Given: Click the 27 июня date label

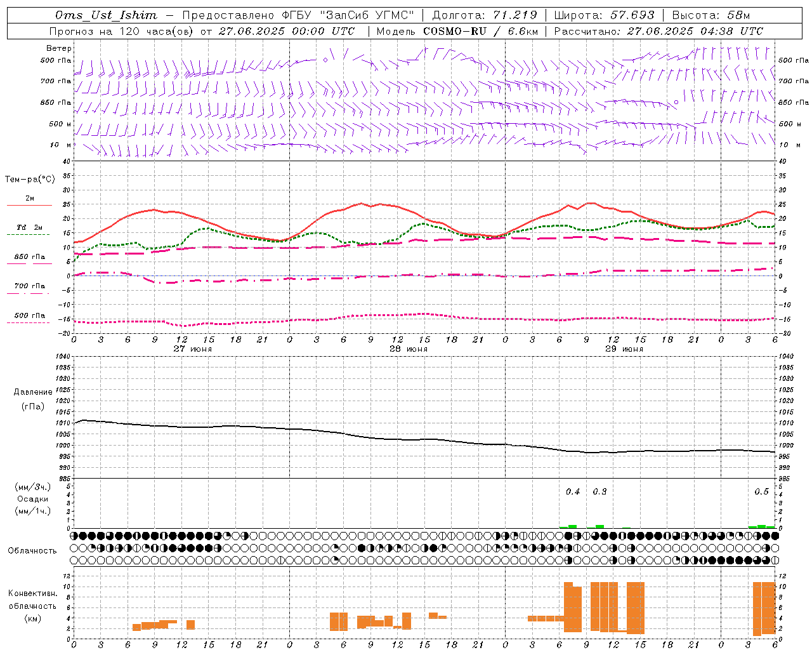Looking at the screenshot, I should [193, 349].
